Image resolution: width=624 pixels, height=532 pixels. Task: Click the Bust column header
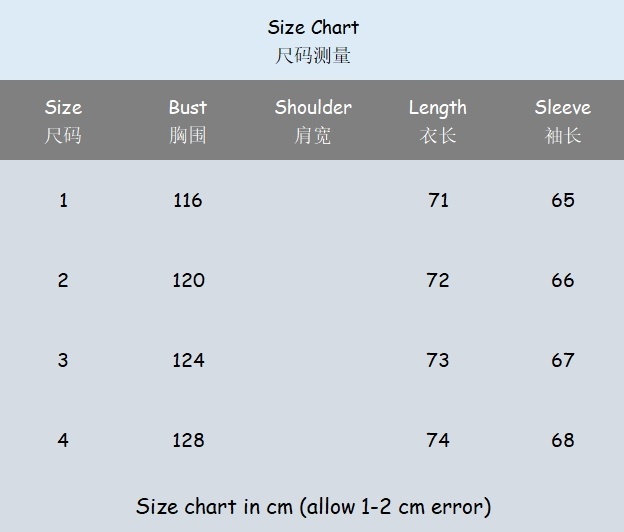(188, 108)
